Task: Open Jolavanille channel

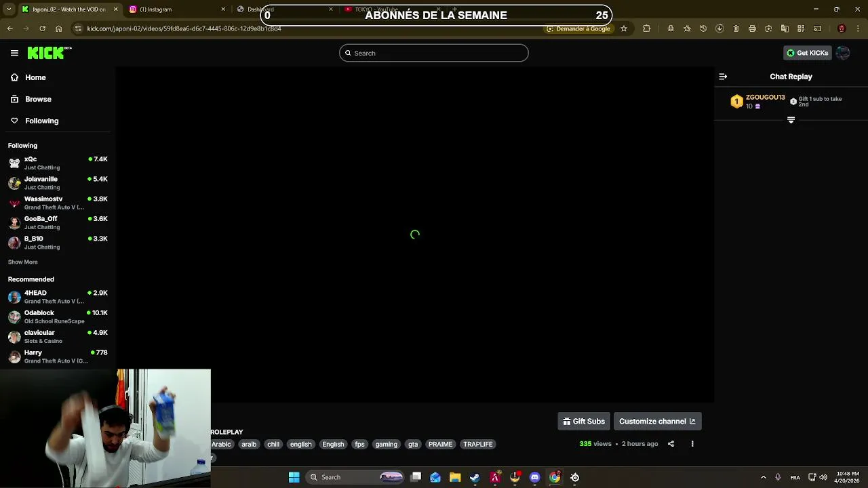Action: (x=58, y=183)
